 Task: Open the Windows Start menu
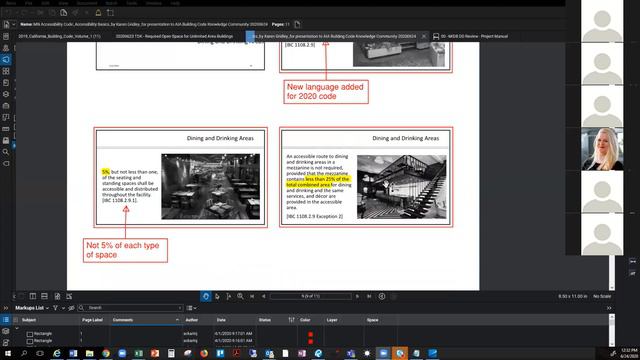[x=8, y=353]
